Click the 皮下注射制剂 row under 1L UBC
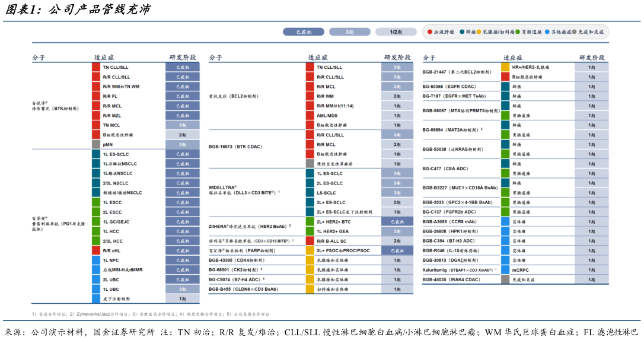The height and width of the screenshot is (340, 644). tap(116, 299)
